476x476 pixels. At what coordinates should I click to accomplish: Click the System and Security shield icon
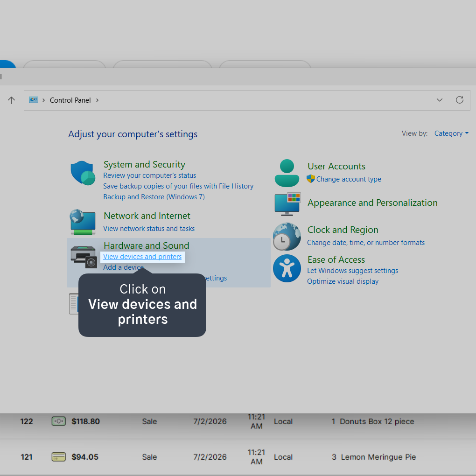83,173
